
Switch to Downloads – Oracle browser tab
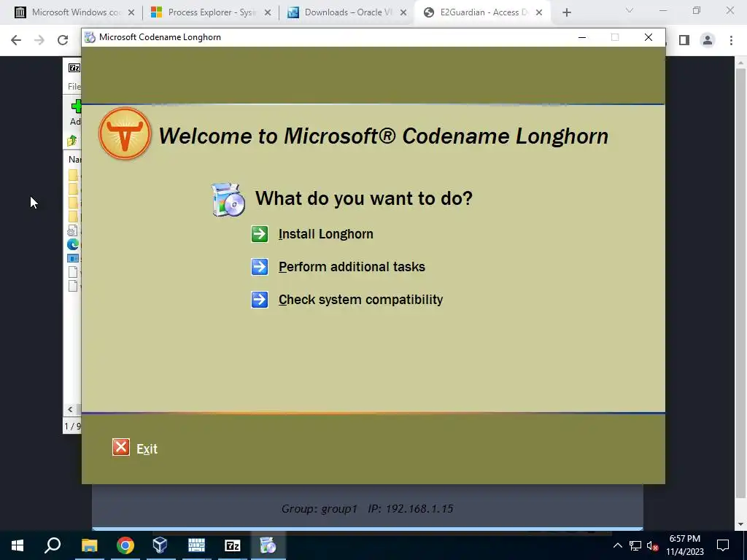(348, 12)
